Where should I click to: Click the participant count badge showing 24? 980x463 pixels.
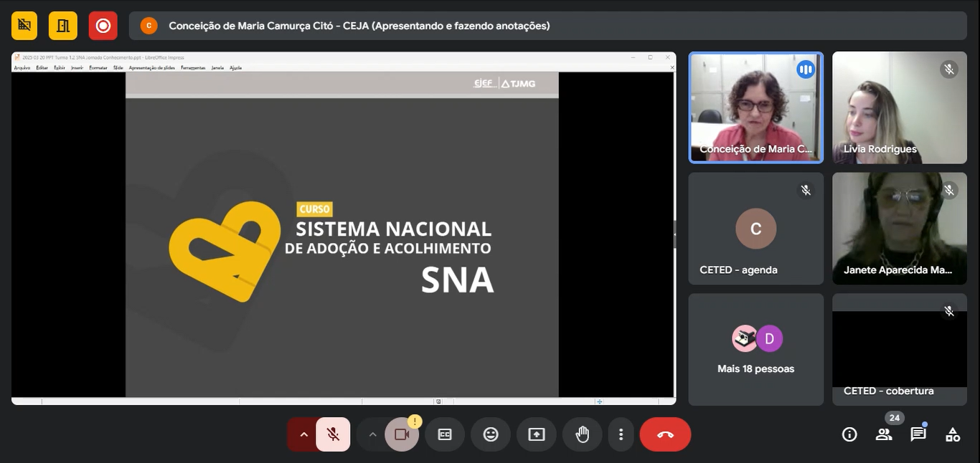point(894,418)
